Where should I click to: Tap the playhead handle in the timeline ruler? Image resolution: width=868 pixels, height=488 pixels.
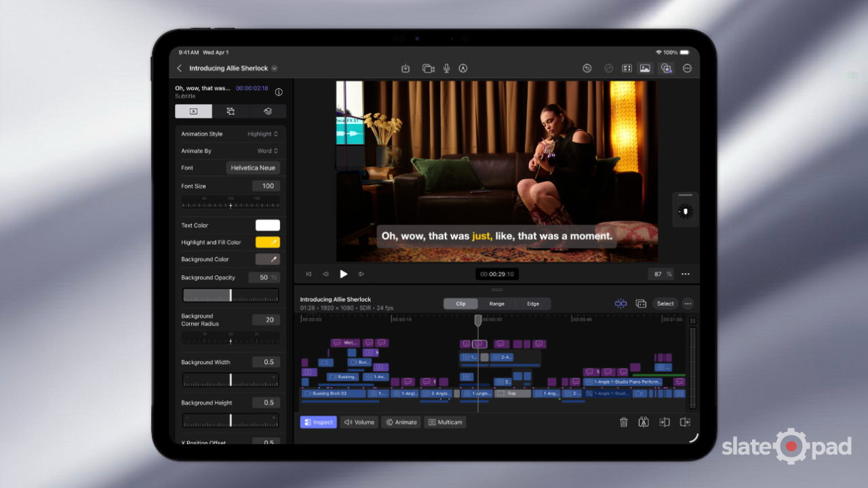click(x=478, y=320)
